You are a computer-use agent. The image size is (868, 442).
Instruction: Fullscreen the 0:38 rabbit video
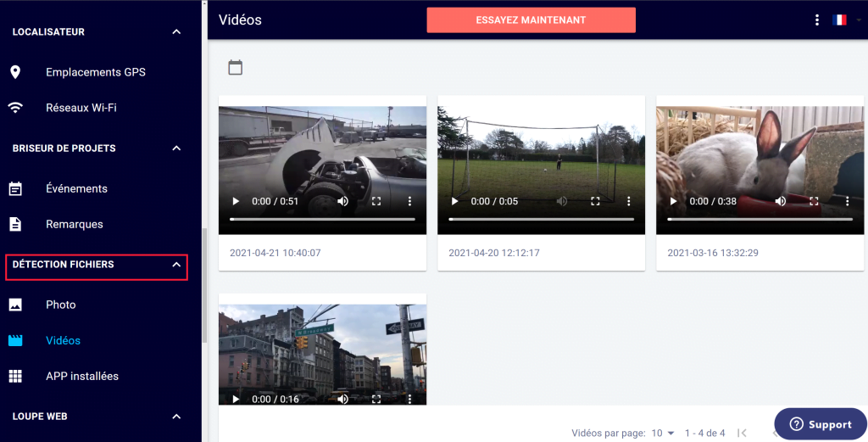tap(814, 201)
